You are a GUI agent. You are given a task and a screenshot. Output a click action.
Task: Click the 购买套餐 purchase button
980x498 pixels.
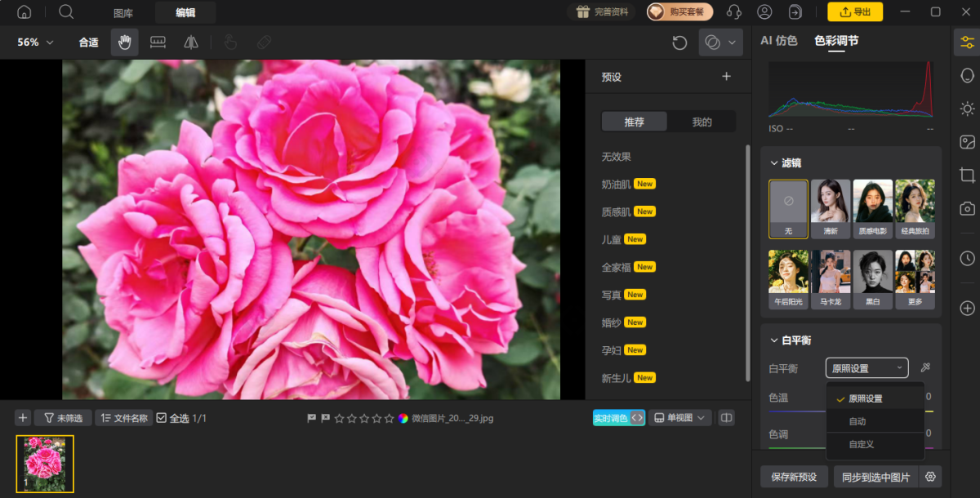pyautogui.click(x=680, y=12)
